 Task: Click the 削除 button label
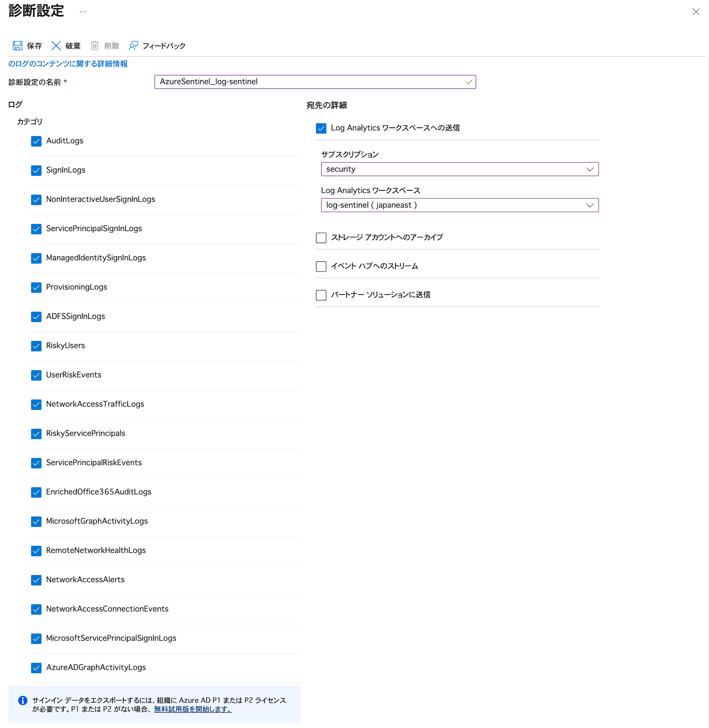(x=112, y=46)
